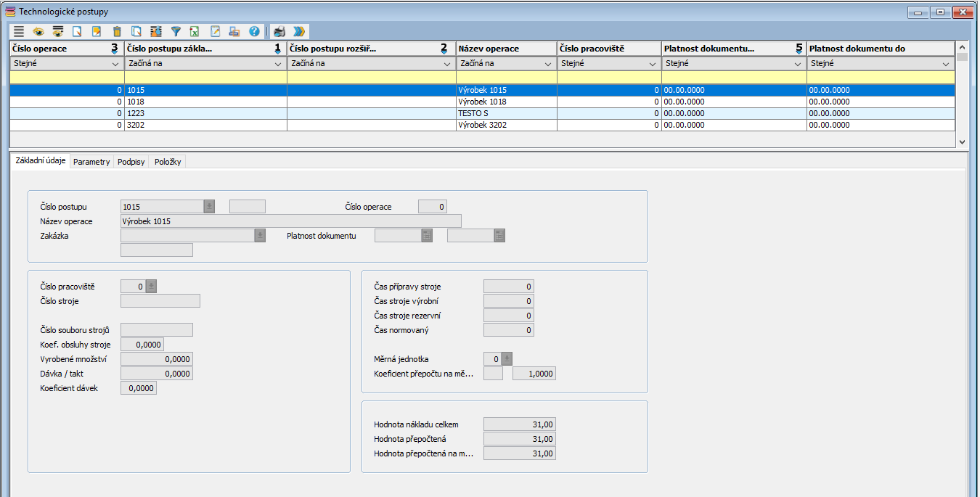
Task: Click the printer icon in toolbar
Action: pyautogui.click(x=279, y=31)
